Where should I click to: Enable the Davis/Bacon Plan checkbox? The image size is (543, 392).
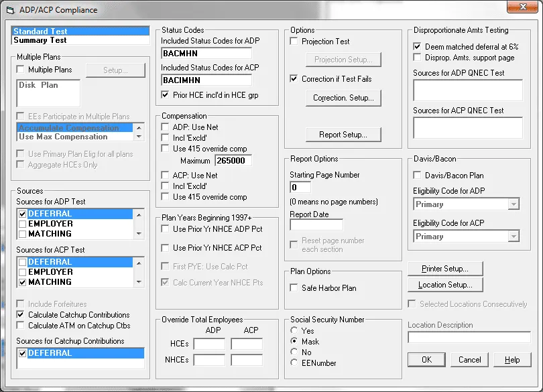[418, 176]
